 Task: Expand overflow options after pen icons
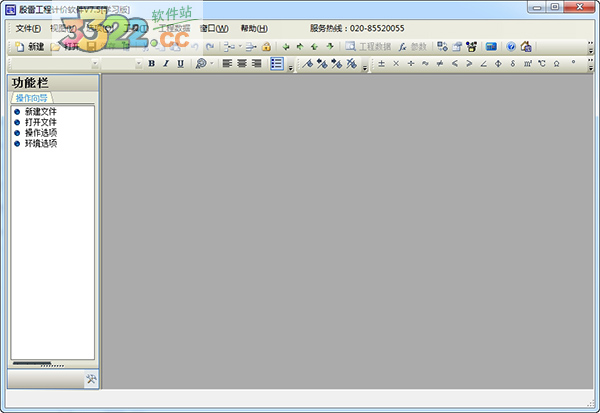[365, 68]
